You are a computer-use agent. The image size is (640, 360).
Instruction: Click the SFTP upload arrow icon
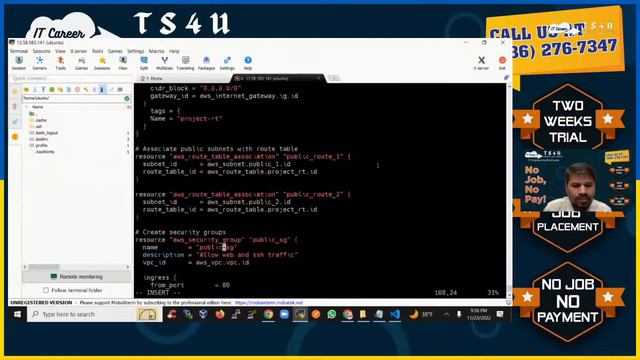43,89
